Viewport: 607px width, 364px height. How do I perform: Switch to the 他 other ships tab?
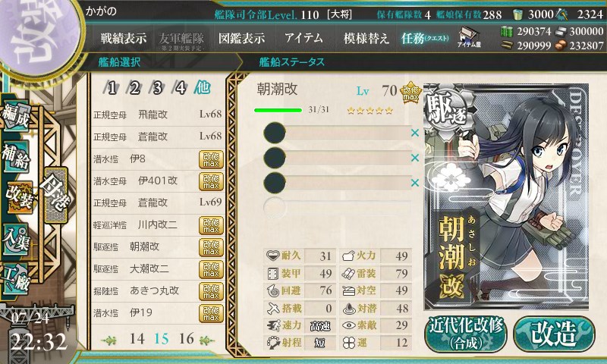[202, 87]
